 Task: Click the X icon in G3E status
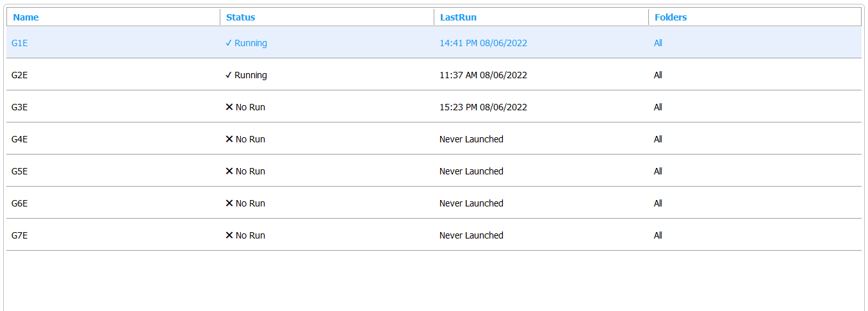click(229, 107)
